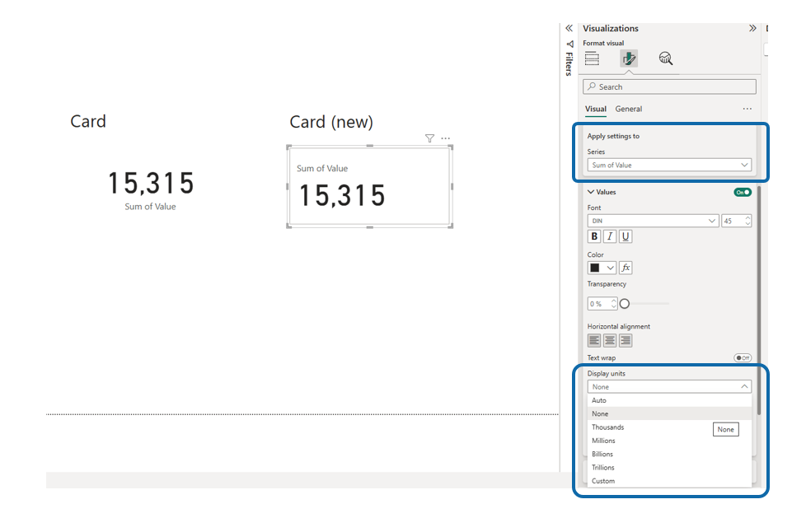The height and width of the screenshot is (532, 806).
Task: Open the font color swatch picker
Action: pos(602,268)
